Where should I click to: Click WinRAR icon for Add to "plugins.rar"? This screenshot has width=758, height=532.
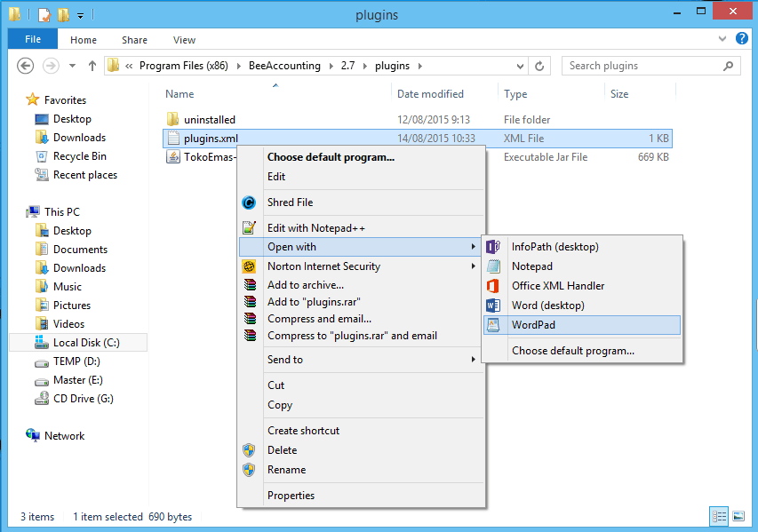tap(250, 302)
